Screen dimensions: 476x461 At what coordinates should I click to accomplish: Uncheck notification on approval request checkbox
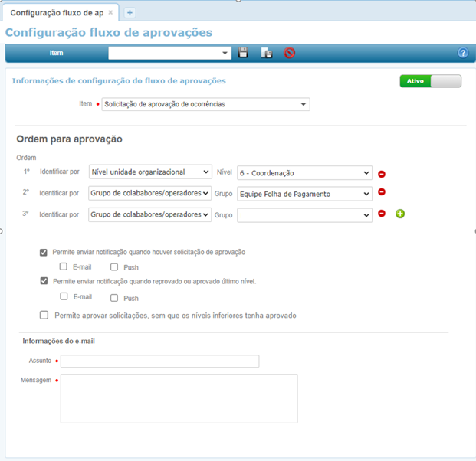point(44,252)
